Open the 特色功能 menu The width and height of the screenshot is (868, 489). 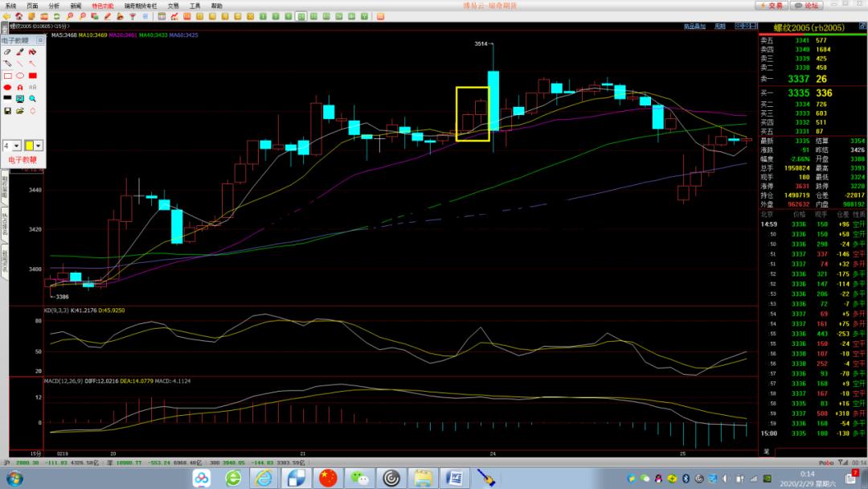102,5
